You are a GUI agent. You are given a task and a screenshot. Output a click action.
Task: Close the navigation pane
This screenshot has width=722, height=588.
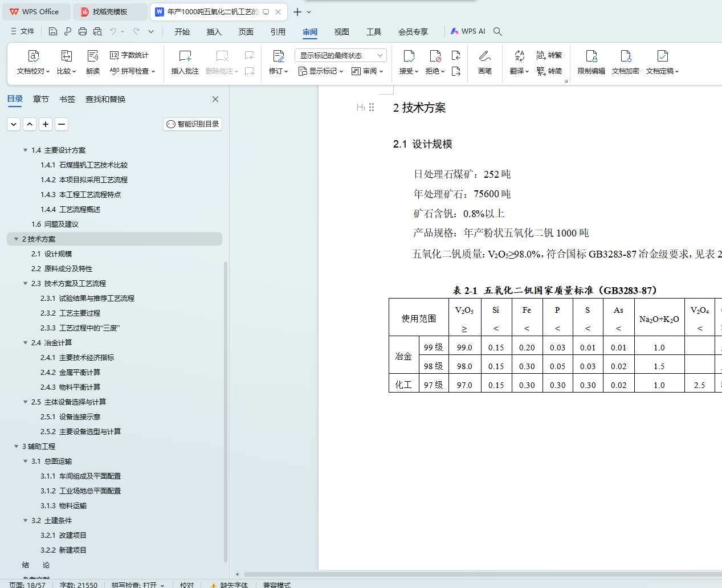[215, 99]
